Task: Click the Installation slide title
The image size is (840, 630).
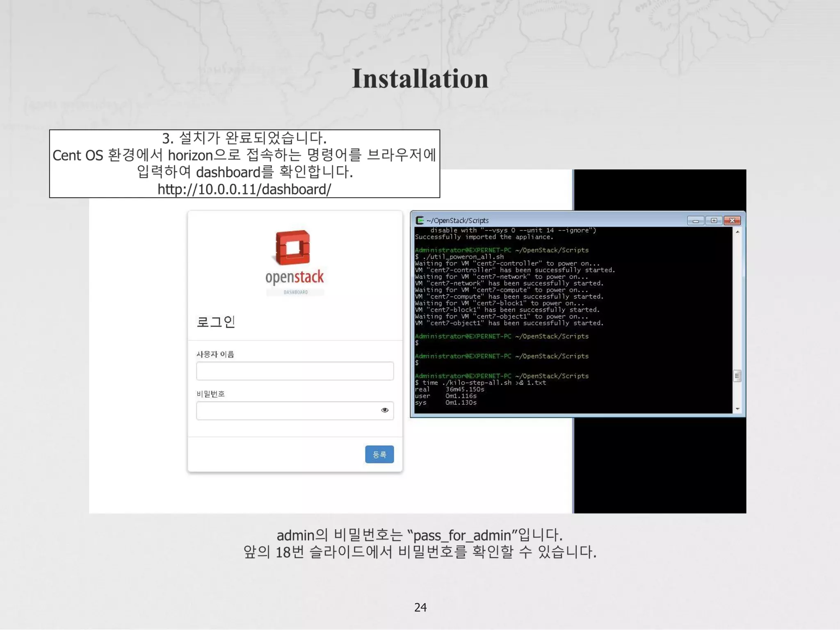Action: tap(420, 78)
